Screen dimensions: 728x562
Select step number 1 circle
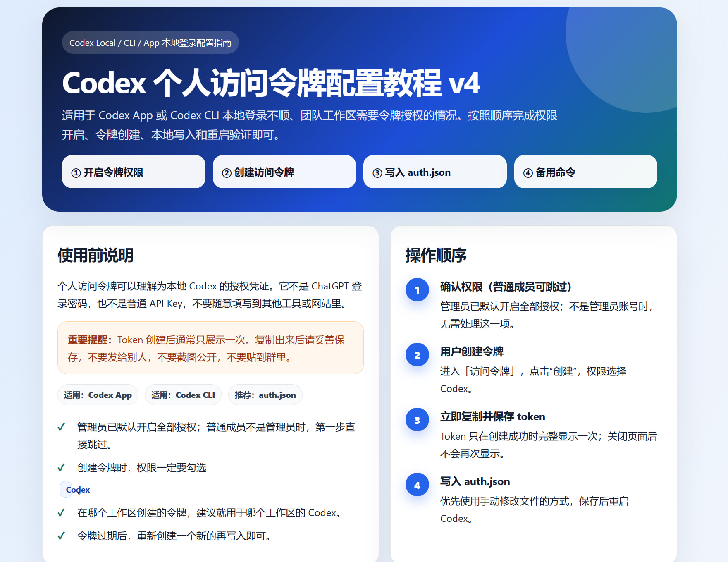point(417,290)
